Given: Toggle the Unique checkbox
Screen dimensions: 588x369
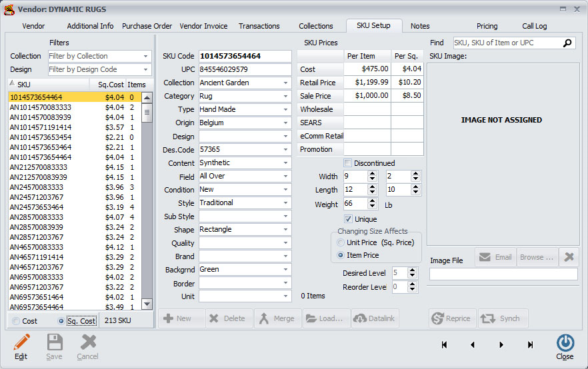Looking at the screenshot, I should tap(348, 218).
